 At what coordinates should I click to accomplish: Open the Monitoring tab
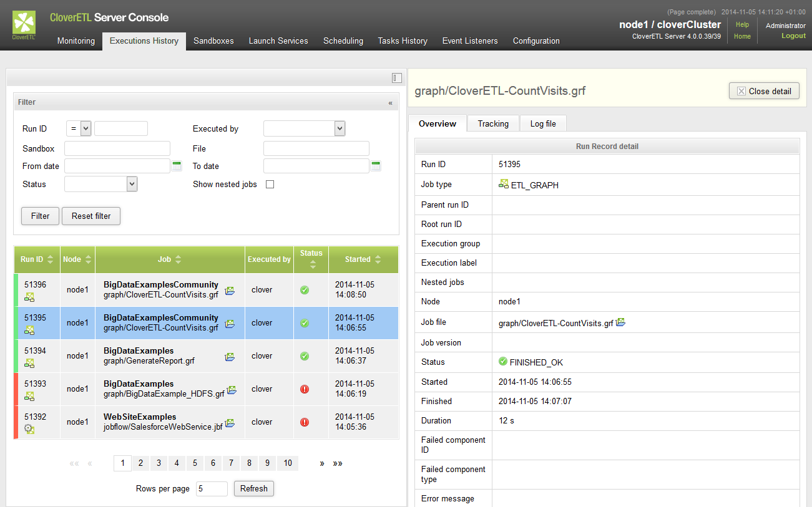click(76, 41)
